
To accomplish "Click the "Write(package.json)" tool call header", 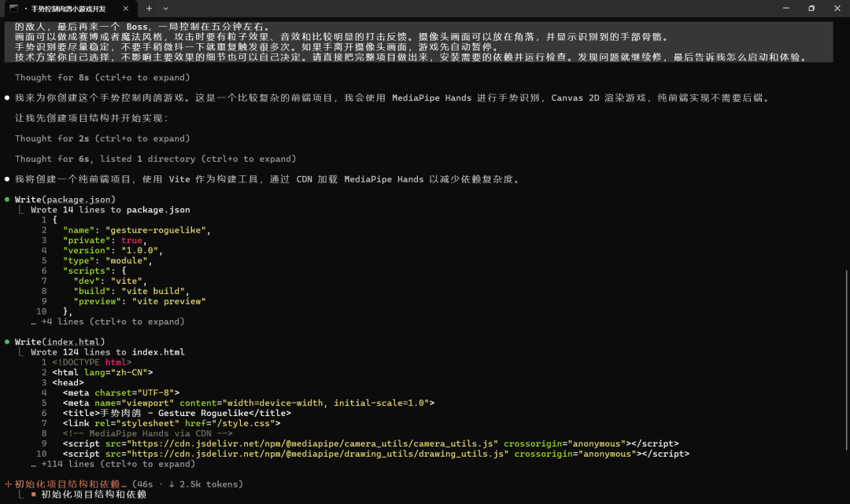I will click(65, 200).
